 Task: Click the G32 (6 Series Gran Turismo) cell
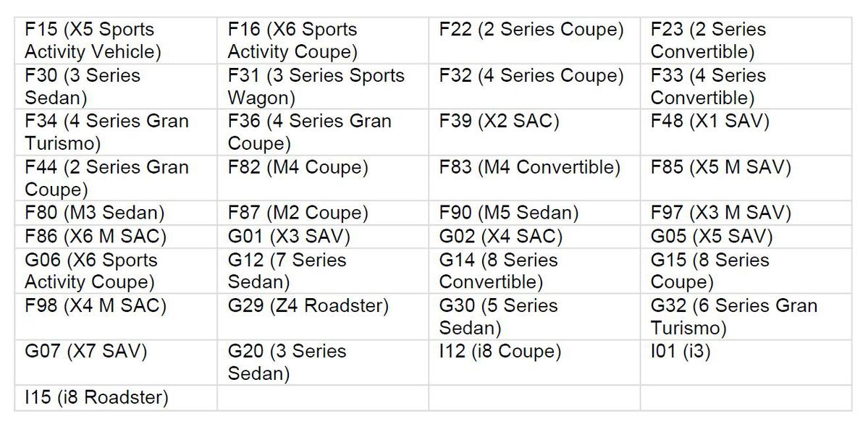[x=734, y=316]
